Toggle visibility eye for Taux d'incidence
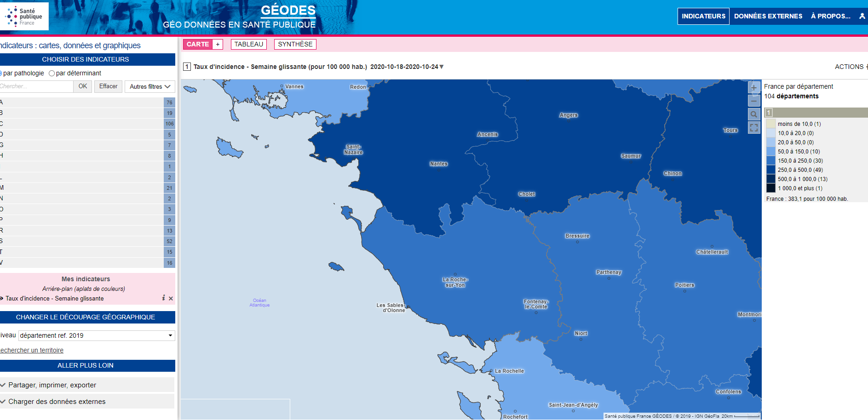The width and height of the screenshot is (868, 420). pyautogui.click(x=1, y=298)
